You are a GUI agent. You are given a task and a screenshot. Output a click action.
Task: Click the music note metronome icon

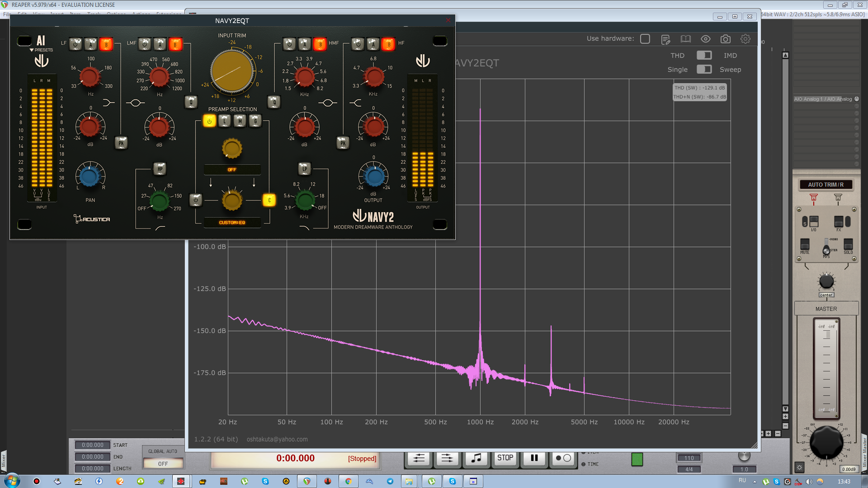476,458
